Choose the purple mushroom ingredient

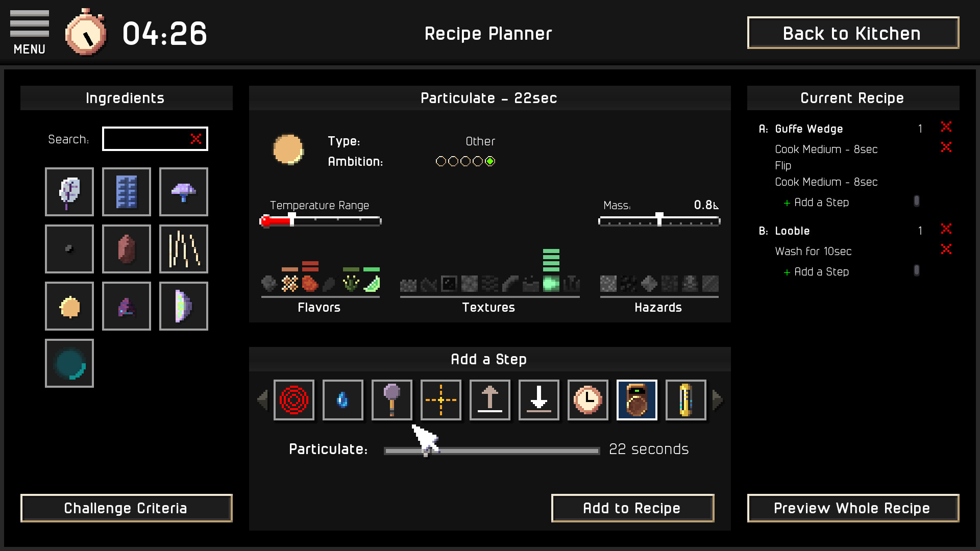(184, 192)
